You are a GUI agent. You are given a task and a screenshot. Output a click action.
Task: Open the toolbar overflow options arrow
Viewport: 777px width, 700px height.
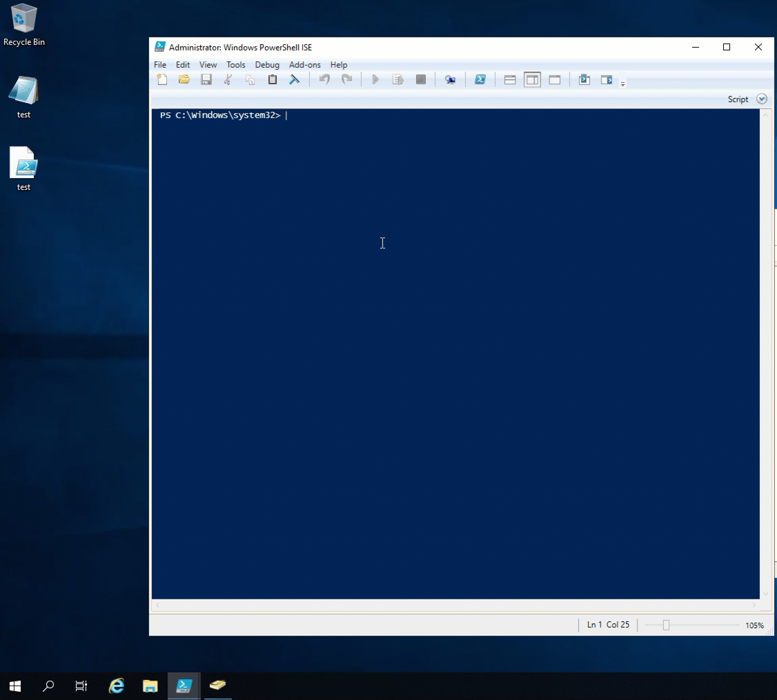coord(623,84)
